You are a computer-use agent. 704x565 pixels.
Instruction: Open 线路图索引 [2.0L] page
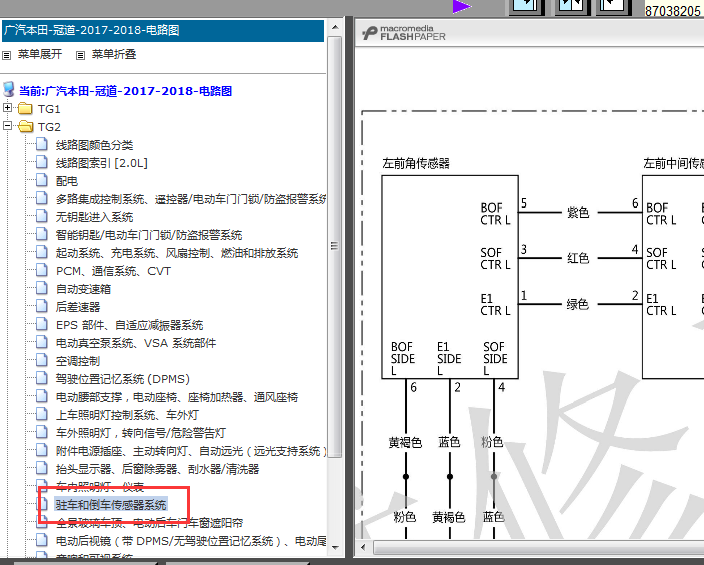click(x=101, y=163)
